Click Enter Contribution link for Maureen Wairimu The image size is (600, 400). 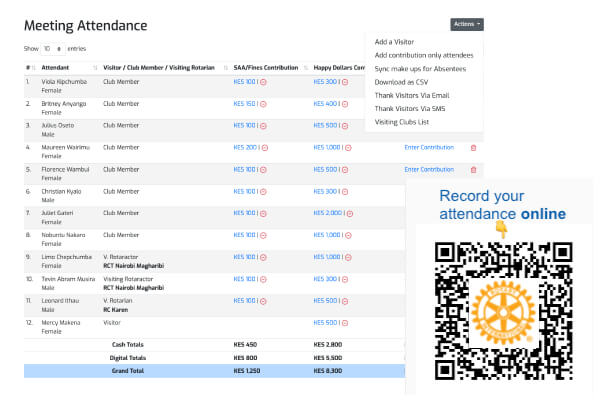click(x=429, y=147)
